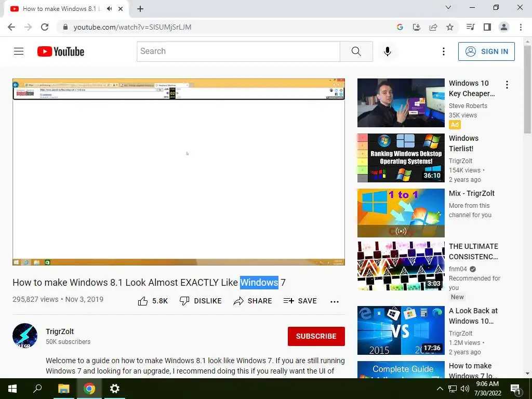Image resolution: width=532 pixels, height=399 pixels.
Task: Open How to make Windows 7 video title
Action: [x=473, y=370]
